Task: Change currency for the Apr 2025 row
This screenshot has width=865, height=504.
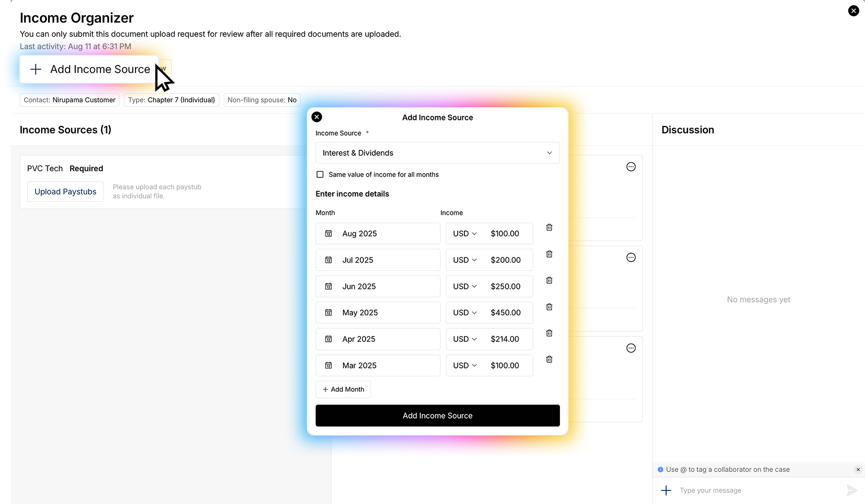Action: [465, 339]
